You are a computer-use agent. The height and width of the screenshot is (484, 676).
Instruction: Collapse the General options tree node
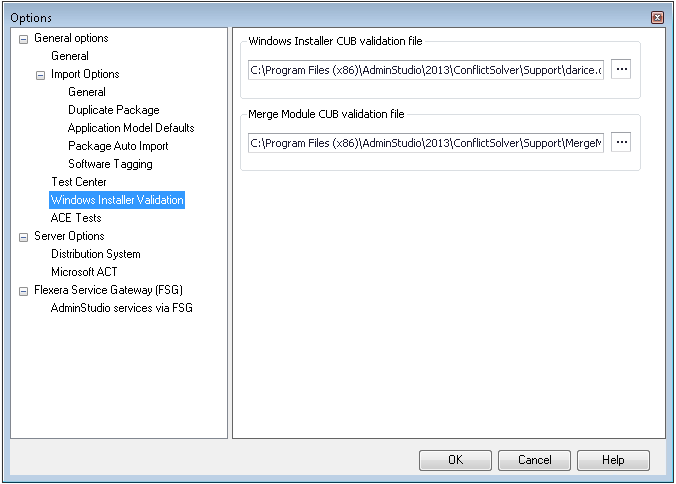tap(22, 39)
